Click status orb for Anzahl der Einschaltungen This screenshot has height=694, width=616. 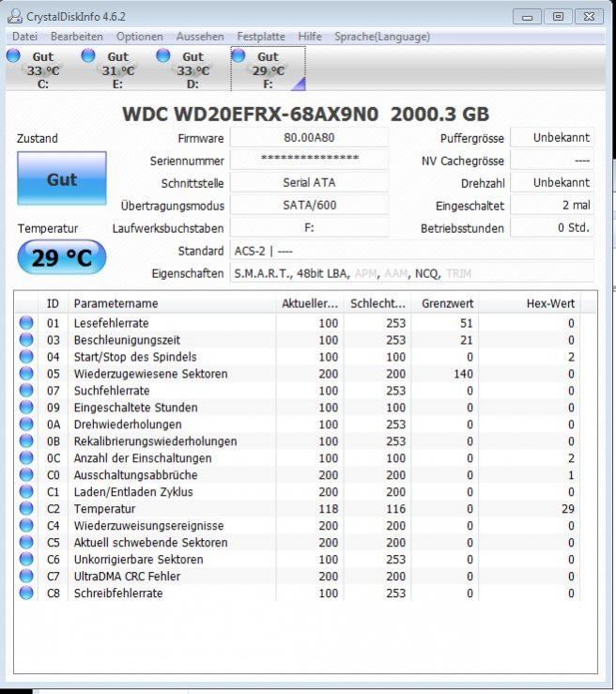(26, 457)
